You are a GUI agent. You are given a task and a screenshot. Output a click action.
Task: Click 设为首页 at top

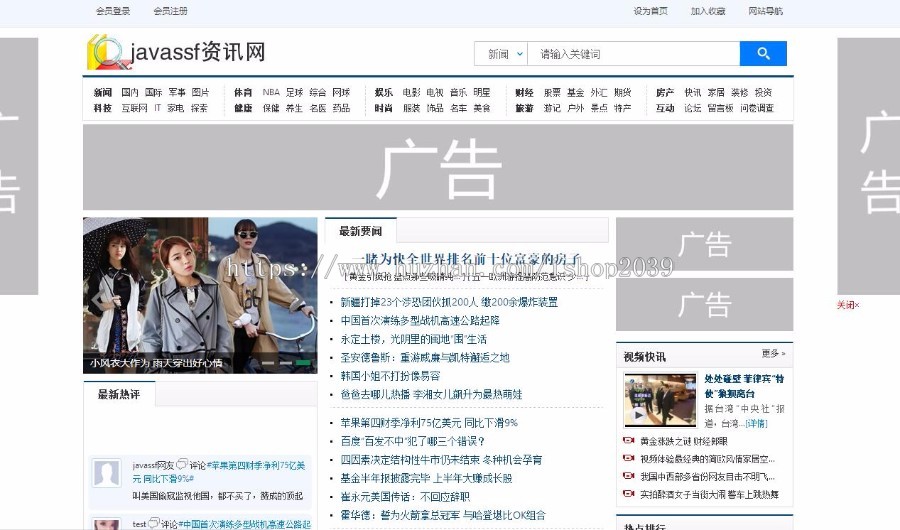(650, 11)
